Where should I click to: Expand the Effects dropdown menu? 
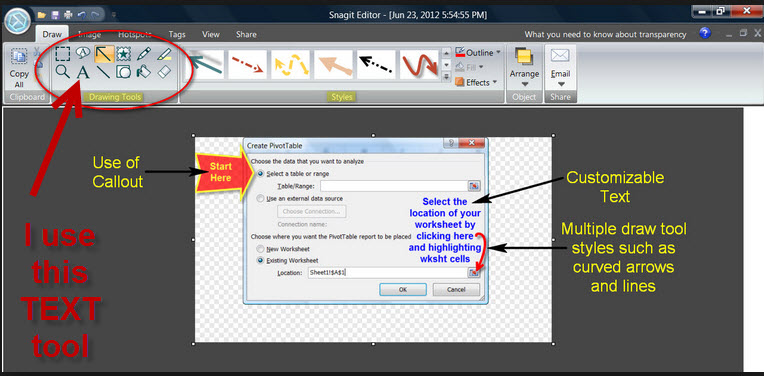476,82
